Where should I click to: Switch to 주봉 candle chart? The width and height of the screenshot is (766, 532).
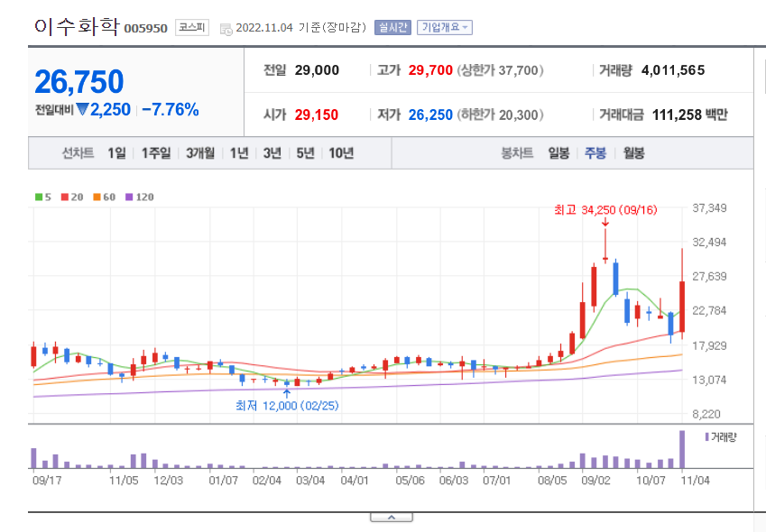click(595, 153)
